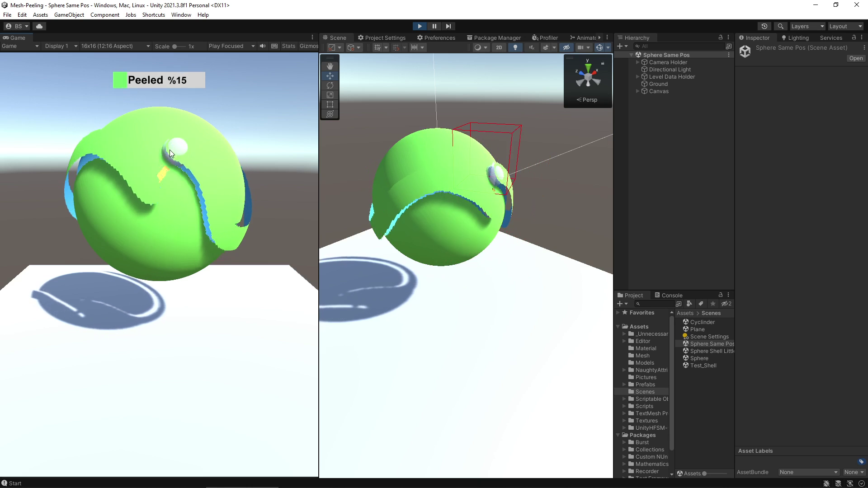Select the Hand view tool

330,66
